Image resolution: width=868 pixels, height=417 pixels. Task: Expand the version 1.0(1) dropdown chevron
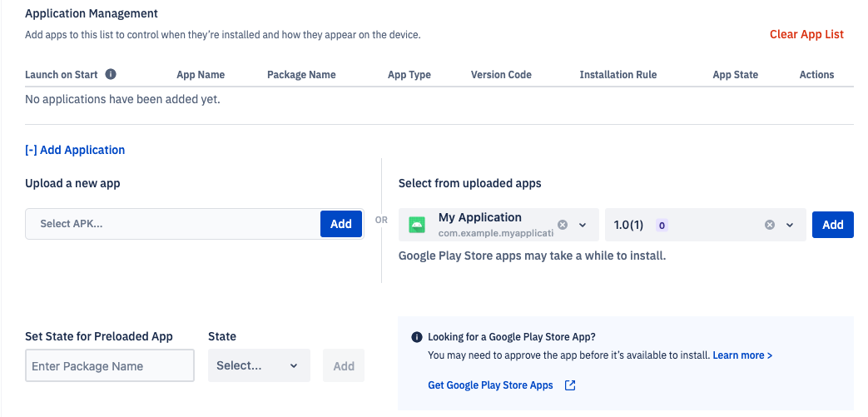click(x=790, y=225)
